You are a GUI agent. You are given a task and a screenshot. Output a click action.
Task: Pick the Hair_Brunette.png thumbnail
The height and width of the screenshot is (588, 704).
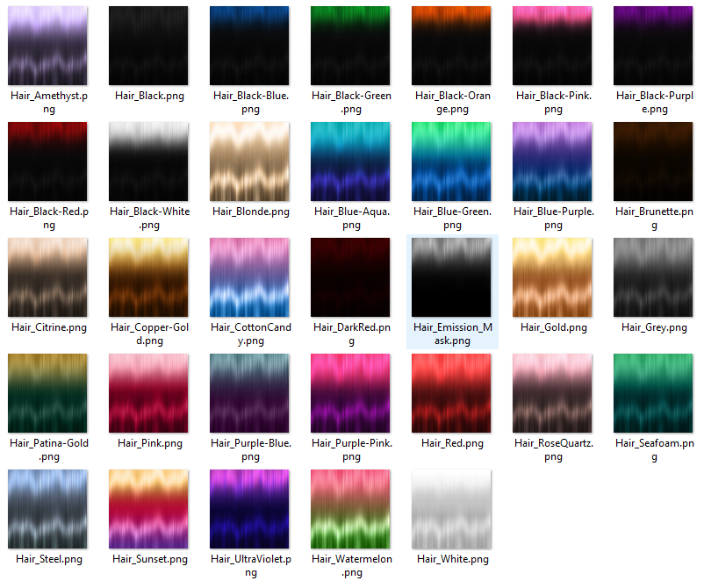click(x=653, y=161)
